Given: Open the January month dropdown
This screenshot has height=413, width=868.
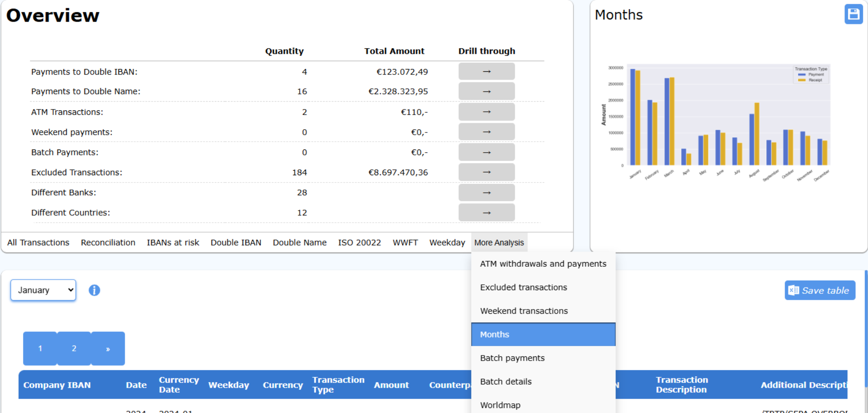Looking at the screenshot, I should click(43, 290).
